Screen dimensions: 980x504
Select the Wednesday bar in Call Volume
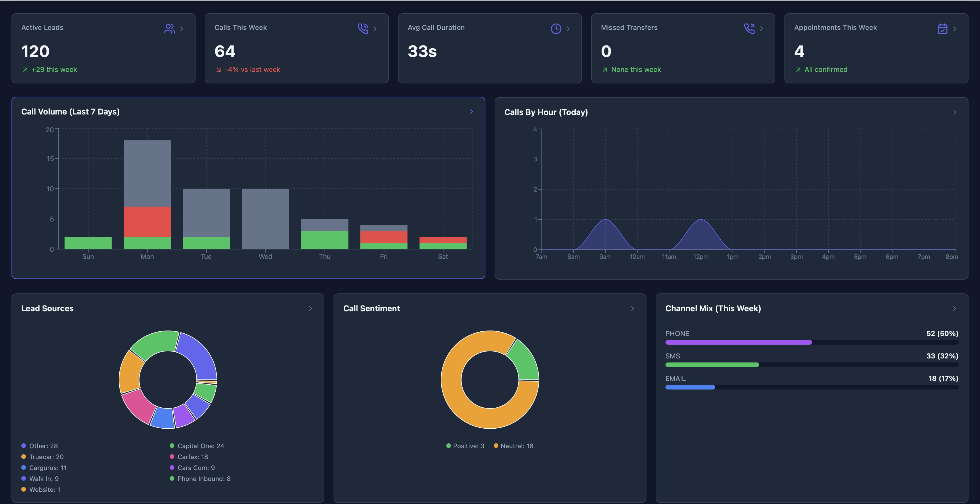click(265, 219)
